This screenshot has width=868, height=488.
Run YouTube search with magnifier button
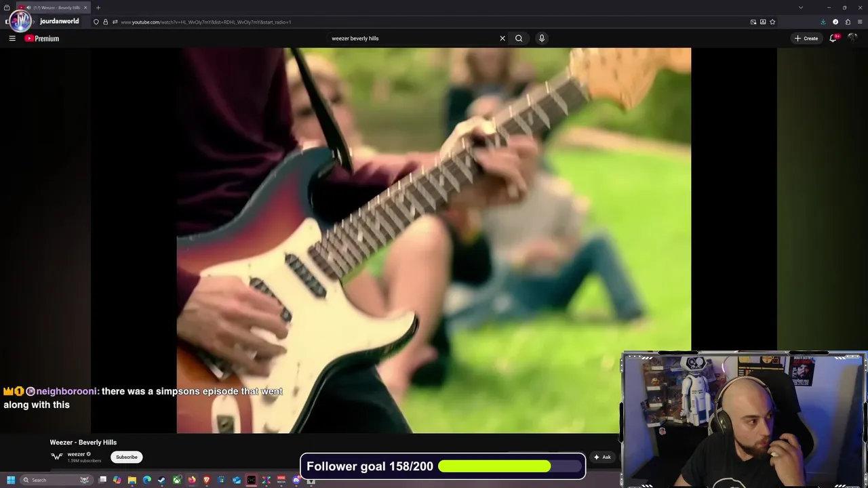tap(519, 39)
